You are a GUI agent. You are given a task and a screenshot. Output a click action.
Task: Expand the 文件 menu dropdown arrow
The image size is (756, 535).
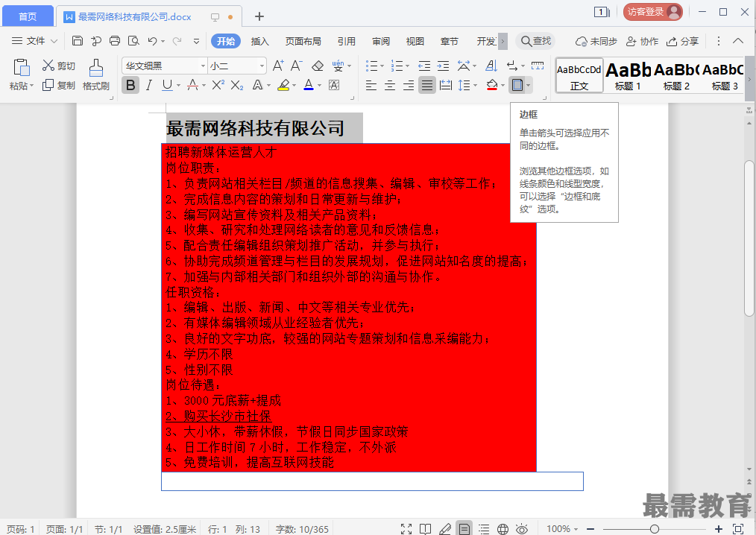[x=54, y=41]
